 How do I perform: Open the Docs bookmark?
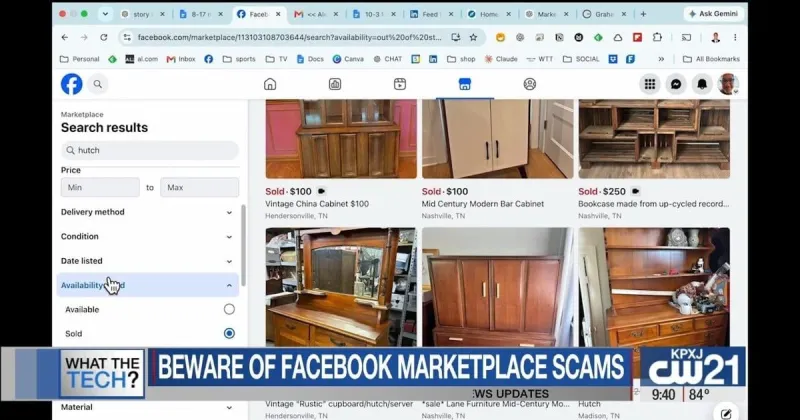(x=310, y=59)
